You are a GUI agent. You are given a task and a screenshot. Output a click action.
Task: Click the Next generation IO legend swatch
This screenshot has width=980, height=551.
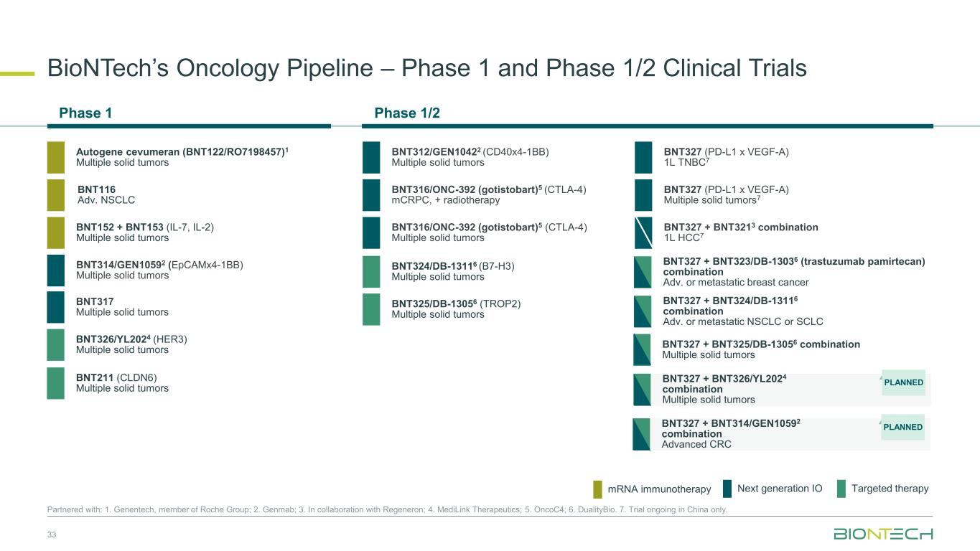(x=727, y=489)
